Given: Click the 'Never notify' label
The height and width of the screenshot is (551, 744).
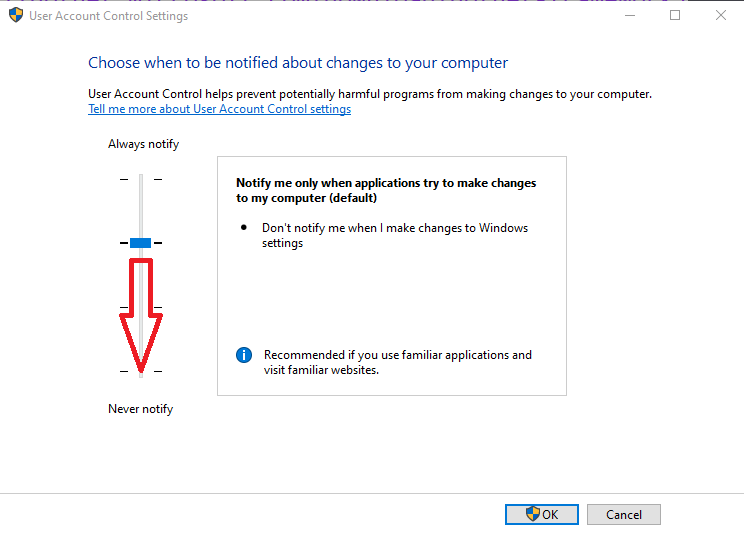Looking at the screenshot, I should 140,409.
